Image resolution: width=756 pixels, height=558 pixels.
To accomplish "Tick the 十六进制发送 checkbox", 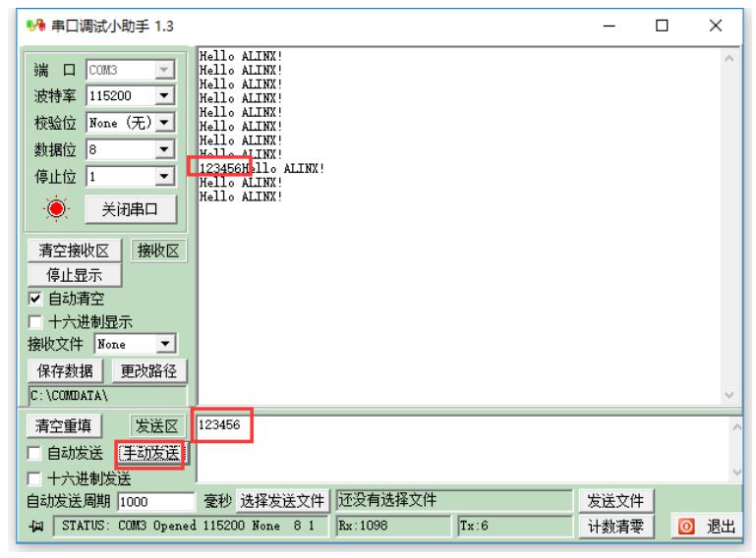I will pyautogui.click(x=33, y=479).
